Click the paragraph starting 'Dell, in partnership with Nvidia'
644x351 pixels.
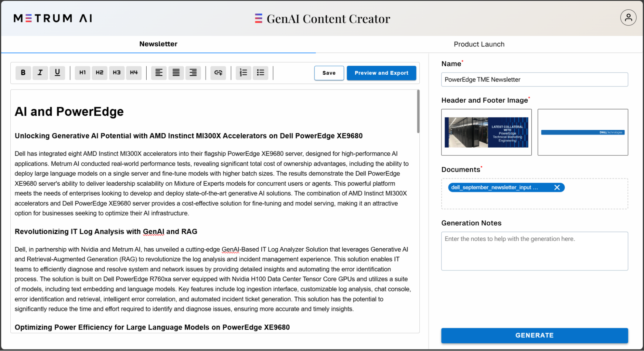[213, 279]
